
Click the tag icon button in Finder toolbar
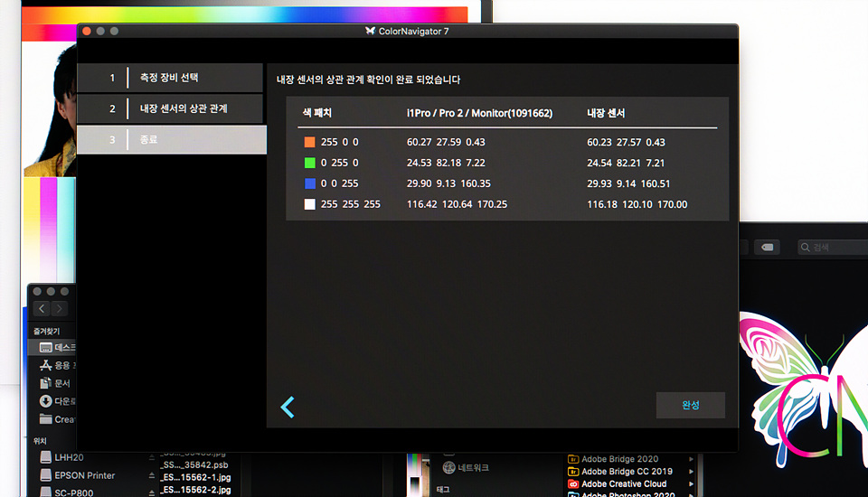click(x=767, y=248)
